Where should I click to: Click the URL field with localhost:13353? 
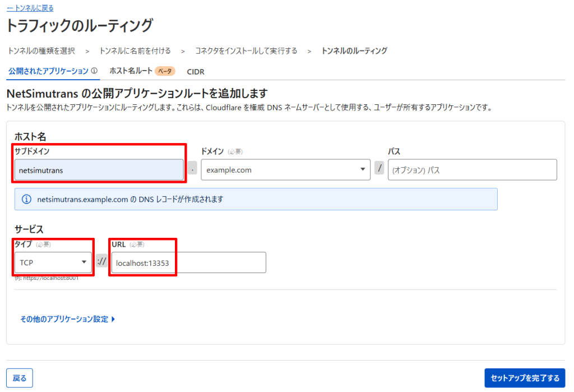[188, 262]
